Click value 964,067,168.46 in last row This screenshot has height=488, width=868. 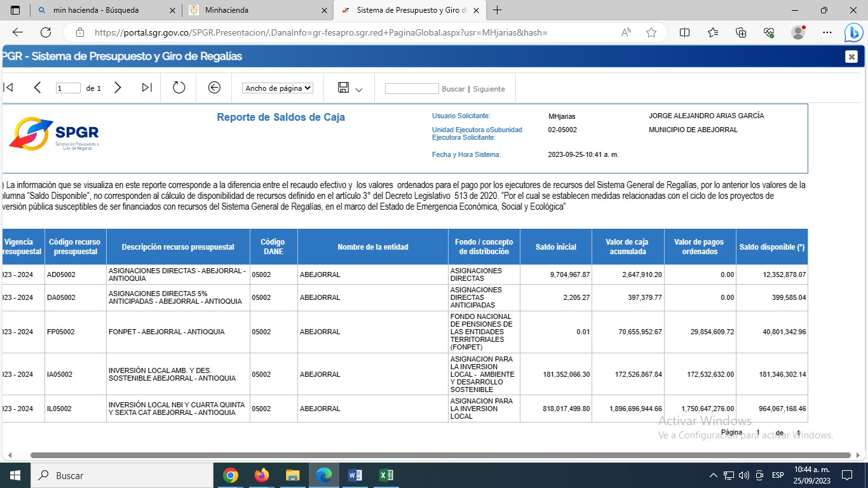pos(782,409)
